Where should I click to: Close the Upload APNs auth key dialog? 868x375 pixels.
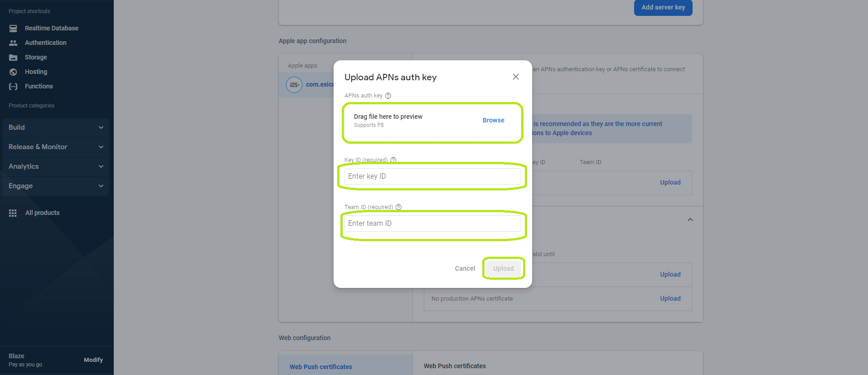515,77
